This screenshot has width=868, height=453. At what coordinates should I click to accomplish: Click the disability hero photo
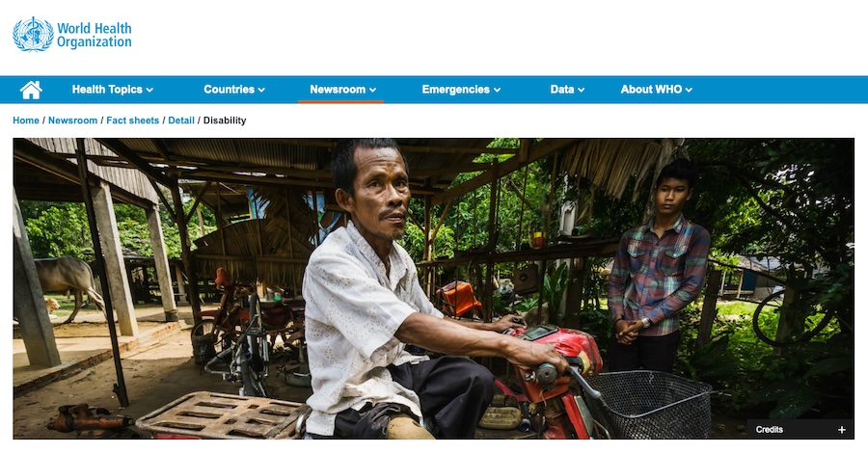(x=433, y=288)
